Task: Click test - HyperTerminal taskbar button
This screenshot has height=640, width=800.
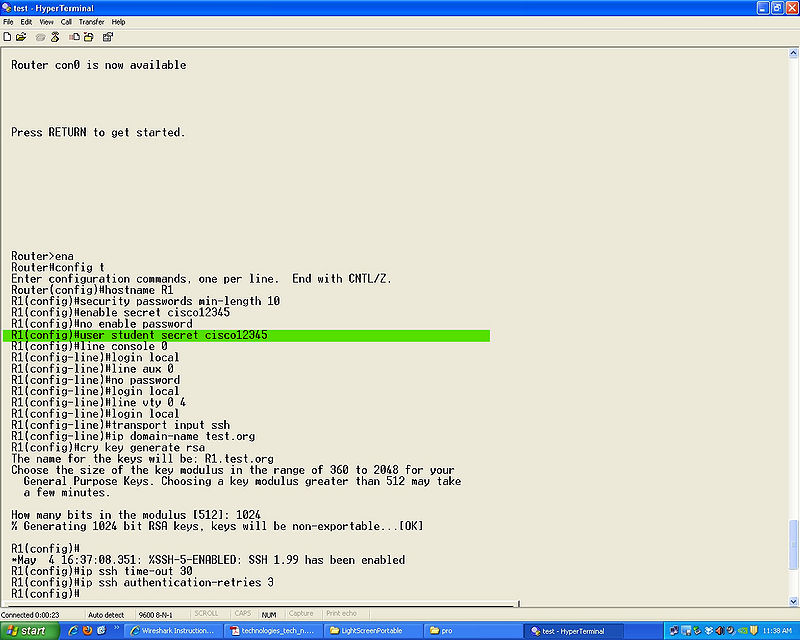Action: tap(572, 631)
